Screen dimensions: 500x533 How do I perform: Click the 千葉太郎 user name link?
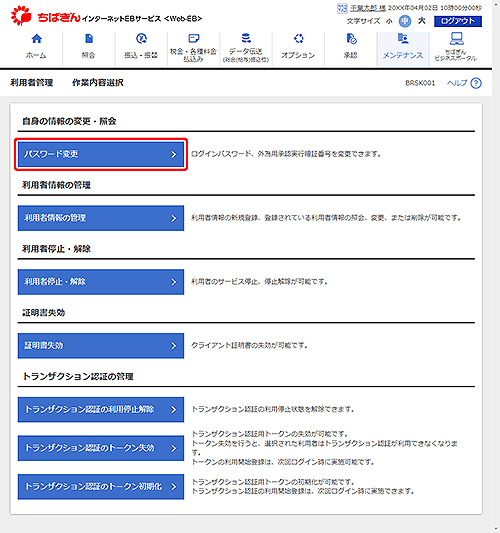point(368,8)
